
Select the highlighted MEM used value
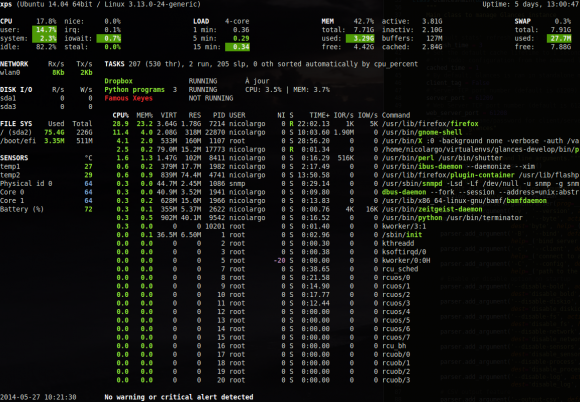point(360,38)
